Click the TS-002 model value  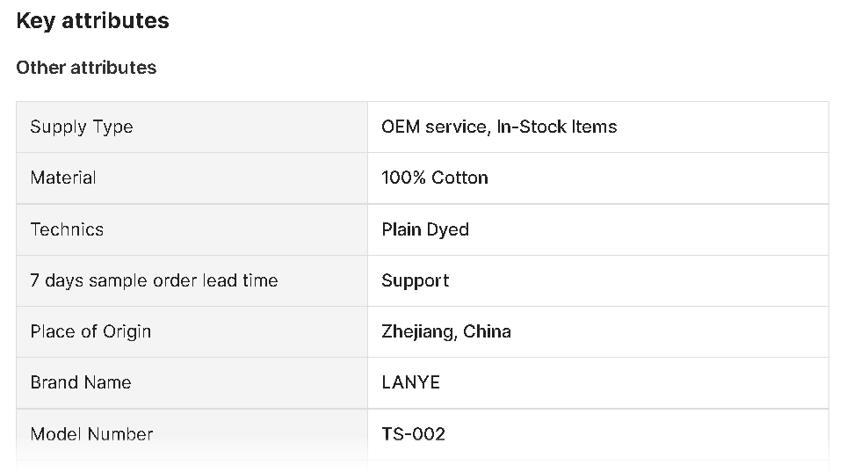[x=414, y=434]
